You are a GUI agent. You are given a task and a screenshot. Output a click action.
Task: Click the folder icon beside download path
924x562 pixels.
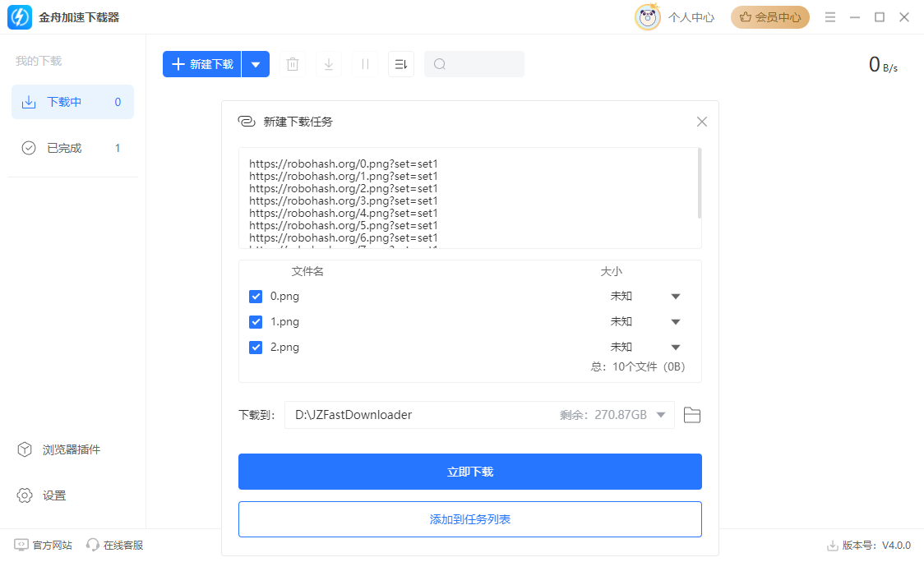point(691,415)
